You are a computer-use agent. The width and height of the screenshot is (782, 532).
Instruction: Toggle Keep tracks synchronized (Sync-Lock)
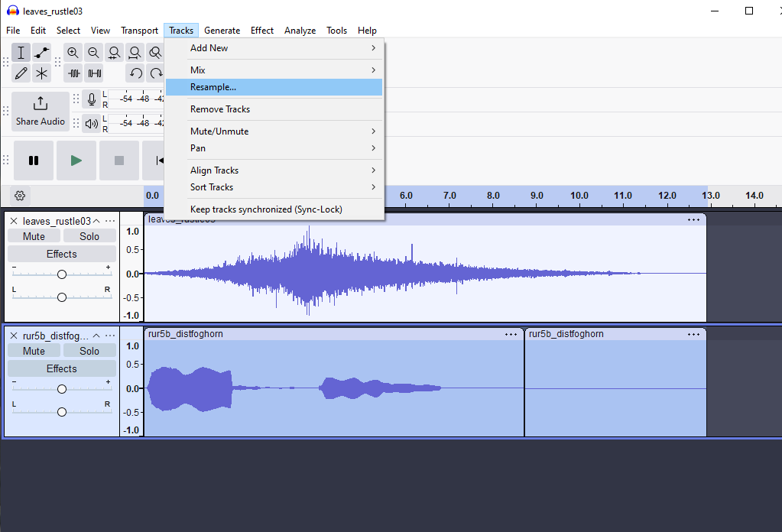pos(274,209)
